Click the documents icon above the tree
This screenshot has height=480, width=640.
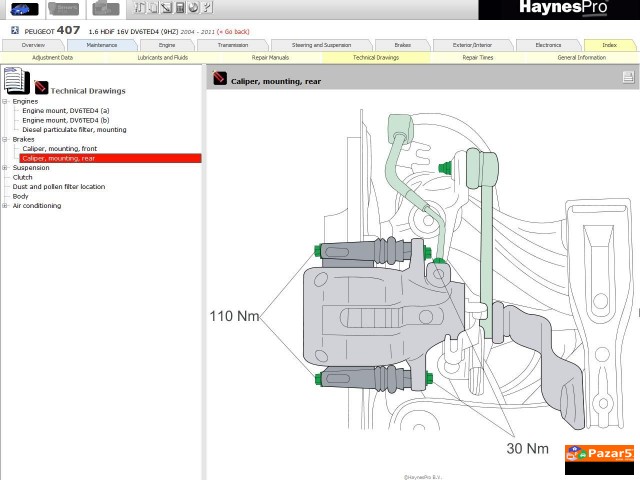15,80
